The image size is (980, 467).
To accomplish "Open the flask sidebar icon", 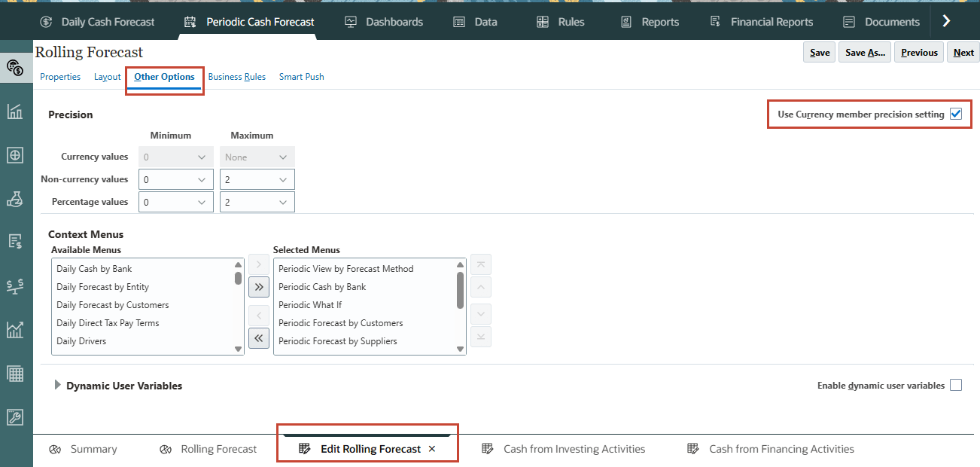I will (x=15, y=199).
